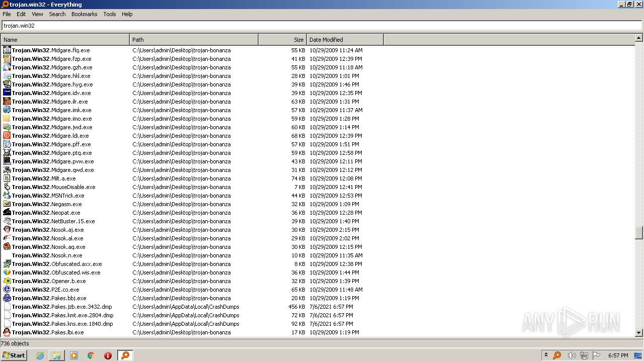Click the 736 objects status text

coord(15,343)
